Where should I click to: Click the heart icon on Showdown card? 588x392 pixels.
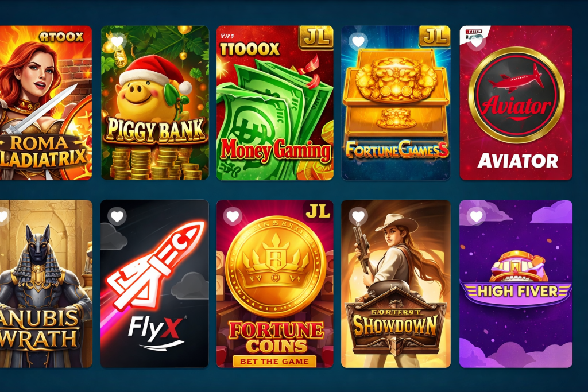coord(358,216)
